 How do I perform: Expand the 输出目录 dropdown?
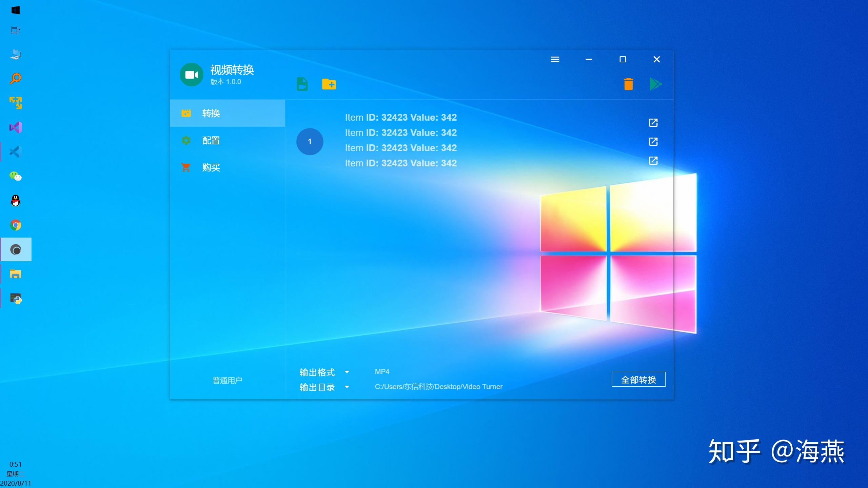pos(347,387)
